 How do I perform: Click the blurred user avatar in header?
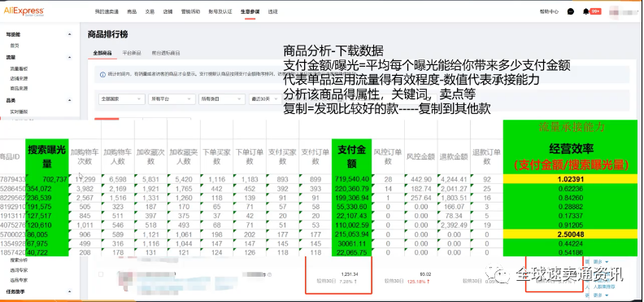[615, 11]
